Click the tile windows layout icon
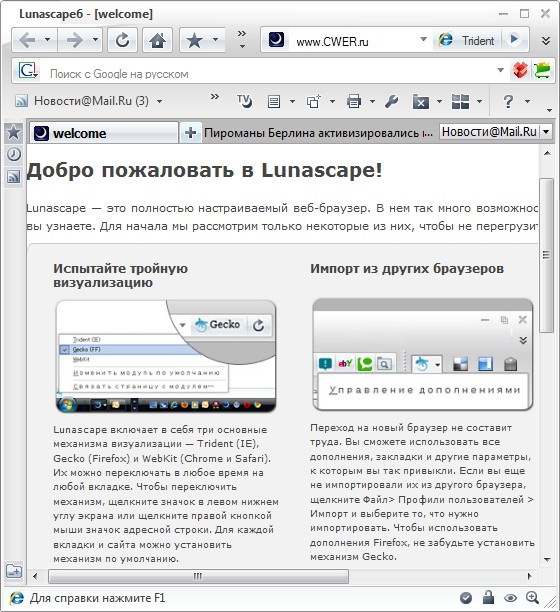The height and width of the screenshot is (612, 560). (x=460, y=102)
